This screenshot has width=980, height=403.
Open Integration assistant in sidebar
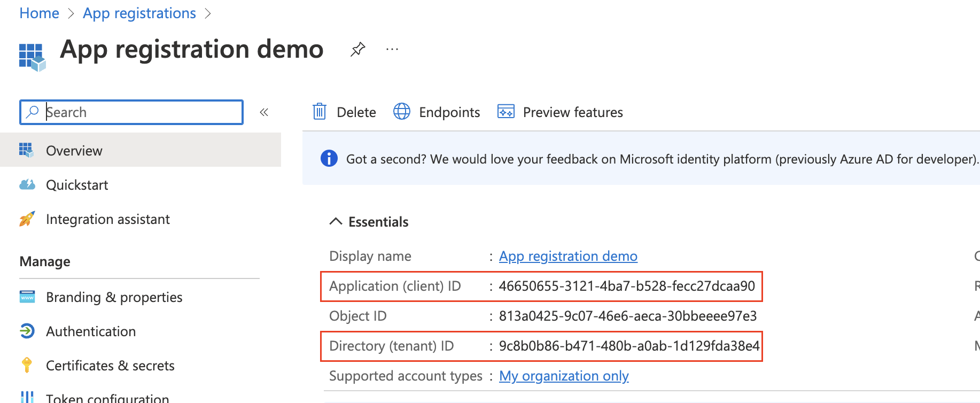point(141,219)
